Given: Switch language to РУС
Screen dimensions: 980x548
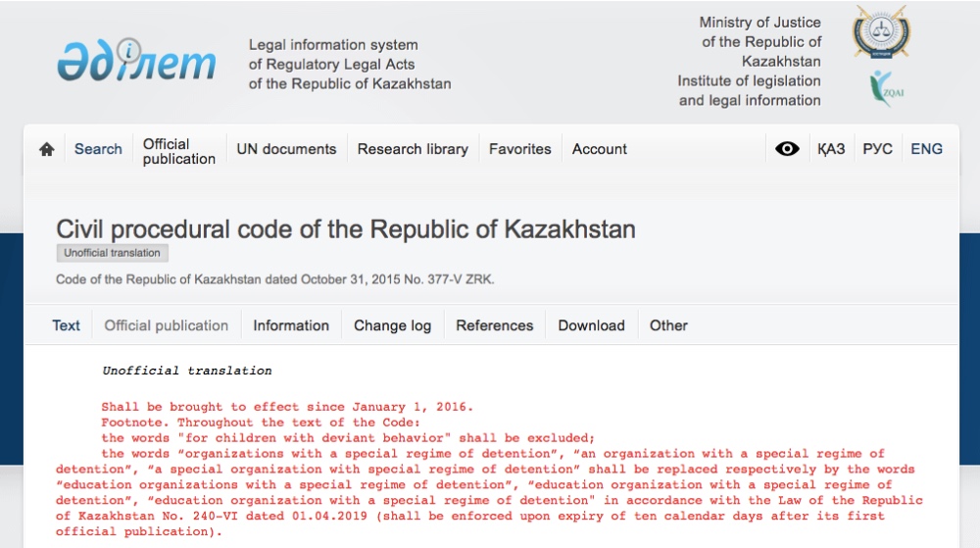Looking at the screenshot, I should coord(877,149).
